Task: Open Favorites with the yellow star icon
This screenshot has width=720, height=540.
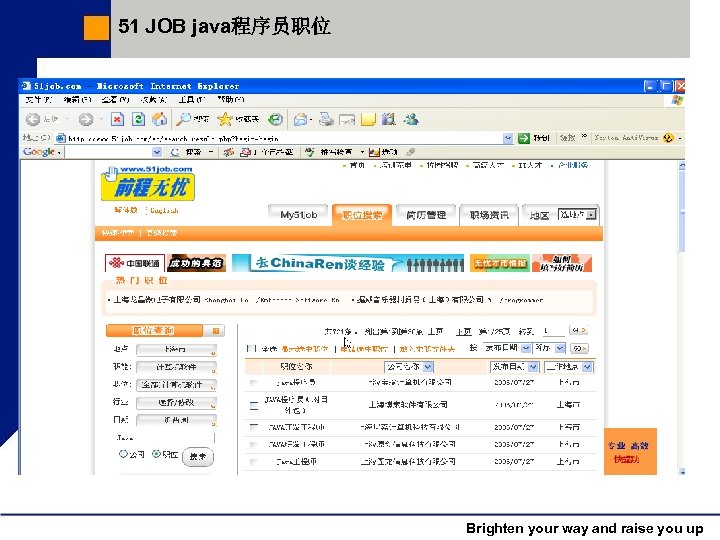Action: click(225, 119)
